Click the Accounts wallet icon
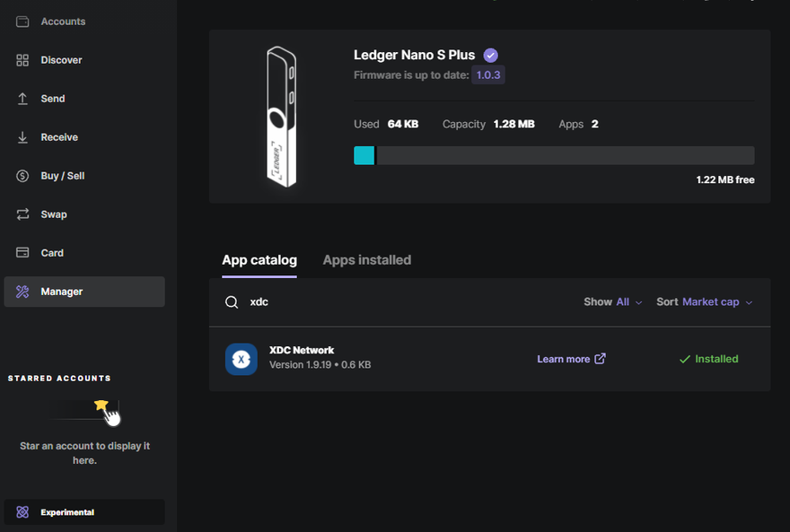Viewport: 790px width, 532px height. click(22, 22)
